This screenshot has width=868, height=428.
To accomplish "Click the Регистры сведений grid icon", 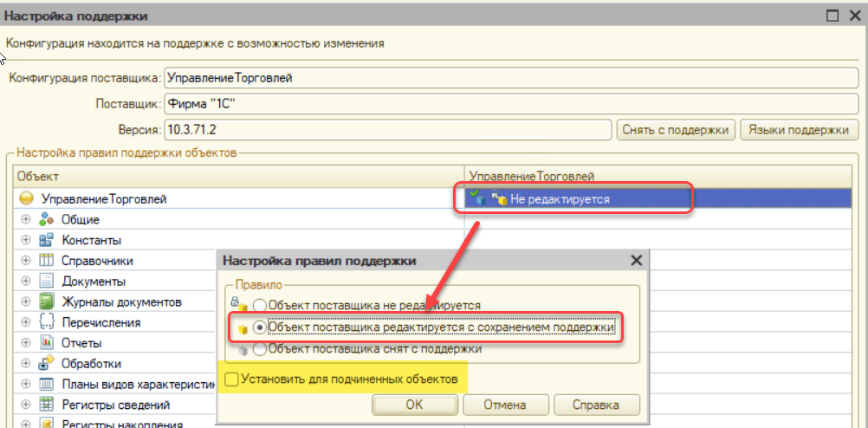I will click(46, 405).
